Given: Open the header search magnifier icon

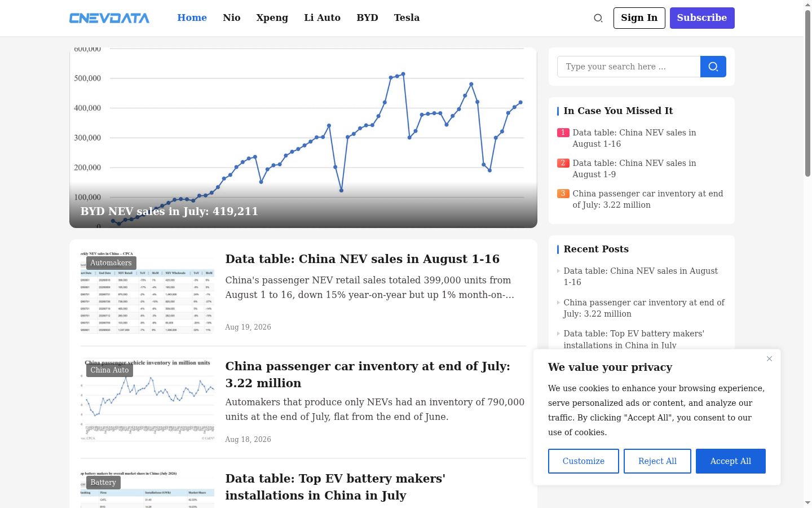Looking at the screenshot, I should coord(598,18).
